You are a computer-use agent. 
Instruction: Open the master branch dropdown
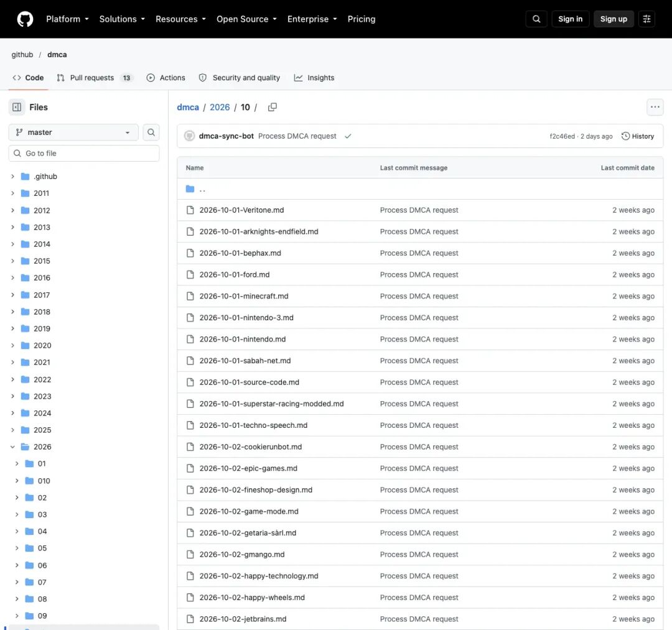tap(73, 132)
